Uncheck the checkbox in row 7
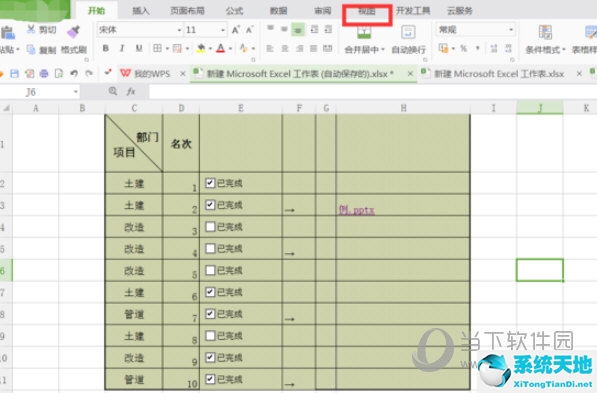This screenshot has width=597, height=393. (210, 292)
